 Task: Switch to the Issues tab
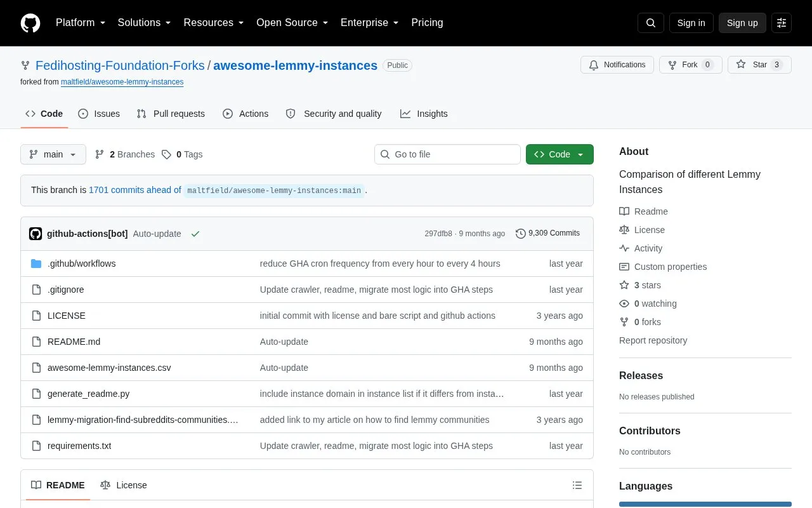99,114
